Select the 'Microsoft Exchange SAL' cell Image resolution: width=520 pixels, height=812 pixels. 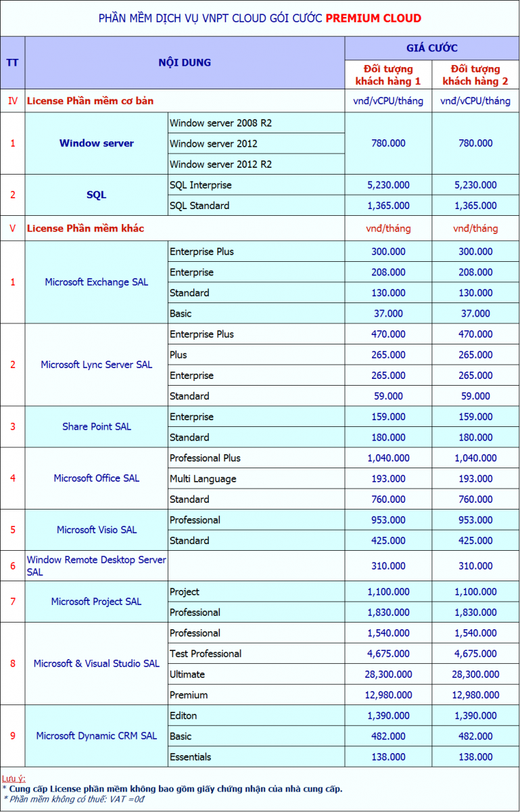tap(97, 282)
